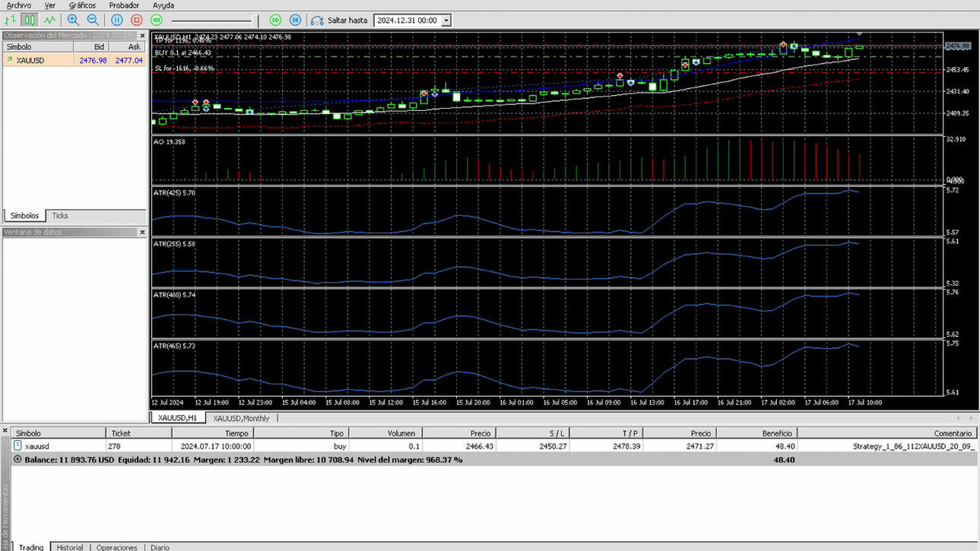Fast forward the tester visualization
Screen dimensions: 980x551
point(275,20)
